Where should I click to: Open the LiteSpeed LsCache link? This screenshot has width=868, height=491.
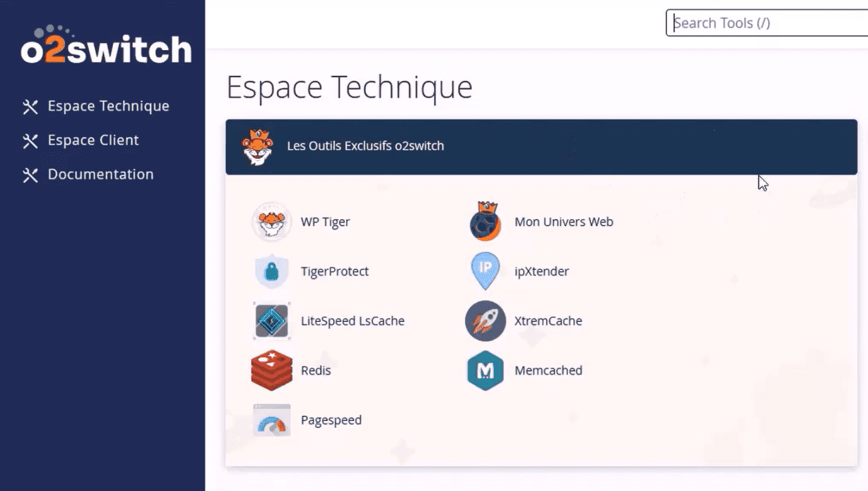(352, 321)
